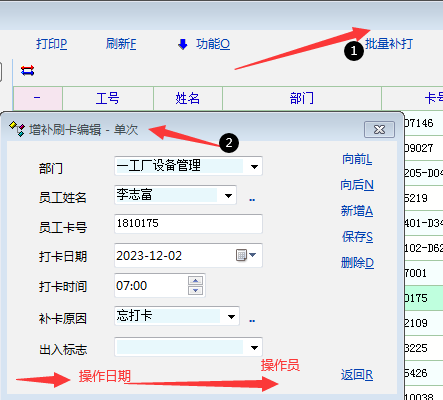
Task: Expand the 补卡原因 dropdown
Action: 231,316
